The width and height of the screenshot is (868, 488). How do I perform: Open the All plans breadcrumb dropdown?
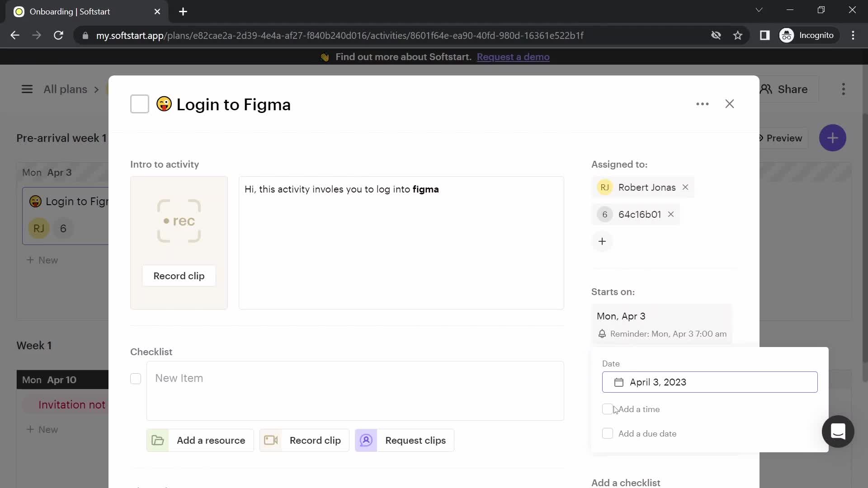coord(64,89)
